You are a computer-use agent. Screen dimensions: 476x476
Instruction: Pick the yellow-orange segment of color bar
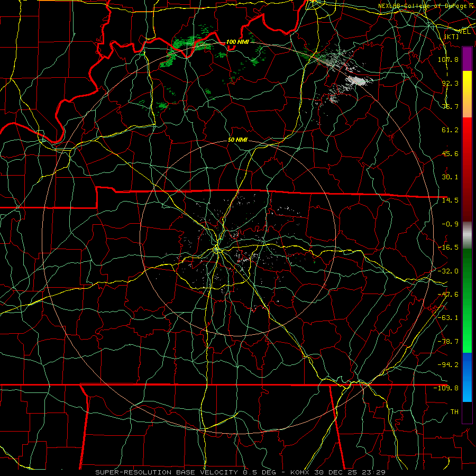click(x=467, y=94)
